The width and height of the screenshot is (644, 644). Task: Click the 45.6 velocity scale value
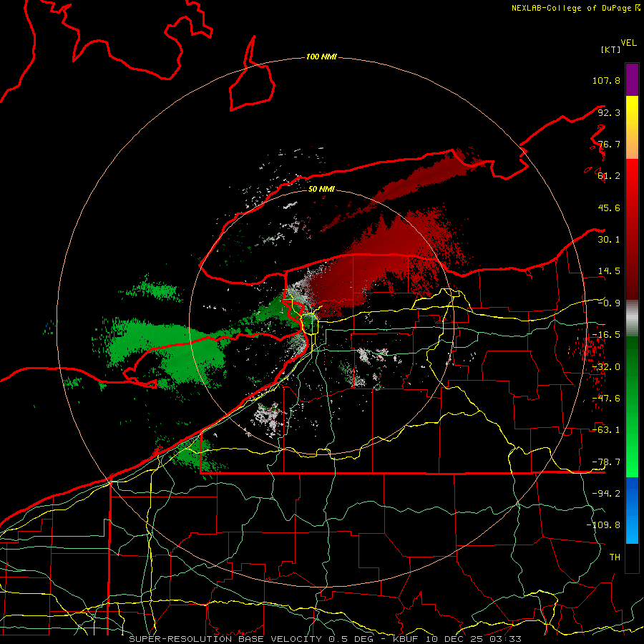[609, 208]
